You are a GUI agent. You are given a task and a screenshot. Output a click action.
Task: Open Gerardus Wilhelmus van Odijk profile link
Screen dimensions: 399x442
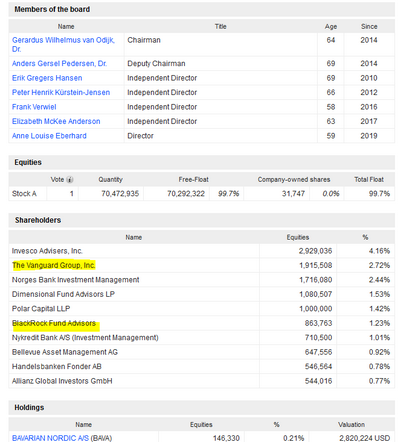coord(63,44)
